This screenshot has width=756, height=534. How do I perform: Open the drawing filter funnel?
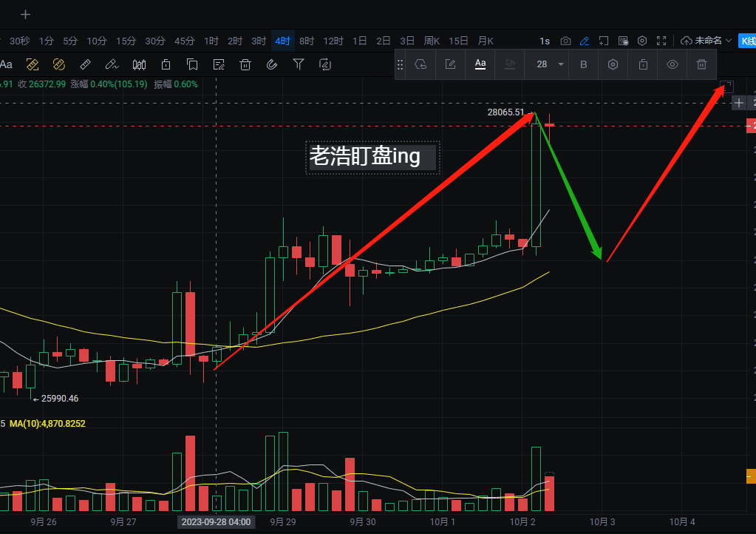[299, 64]
